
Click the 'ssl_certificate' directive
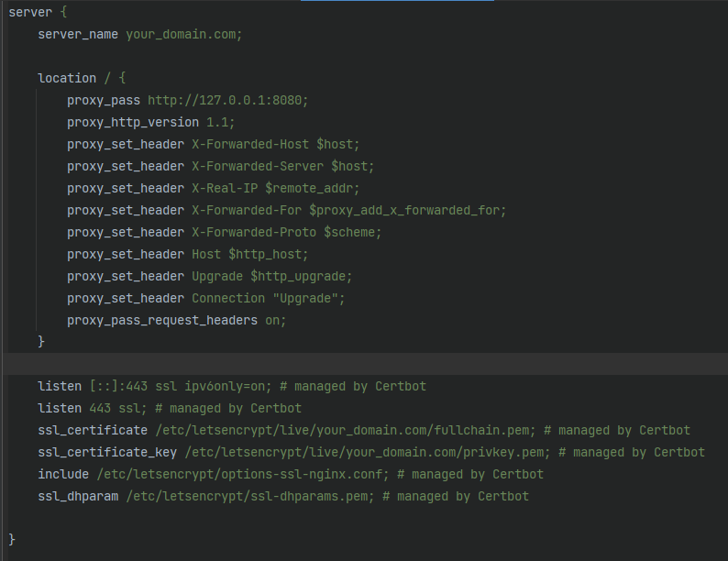pos(93,430)
